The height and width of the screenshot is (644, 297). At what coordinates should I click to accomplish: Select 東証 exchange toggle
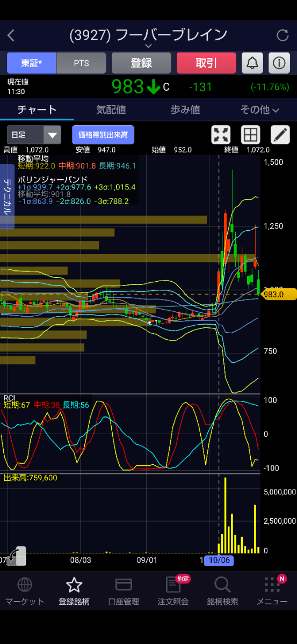31,63
